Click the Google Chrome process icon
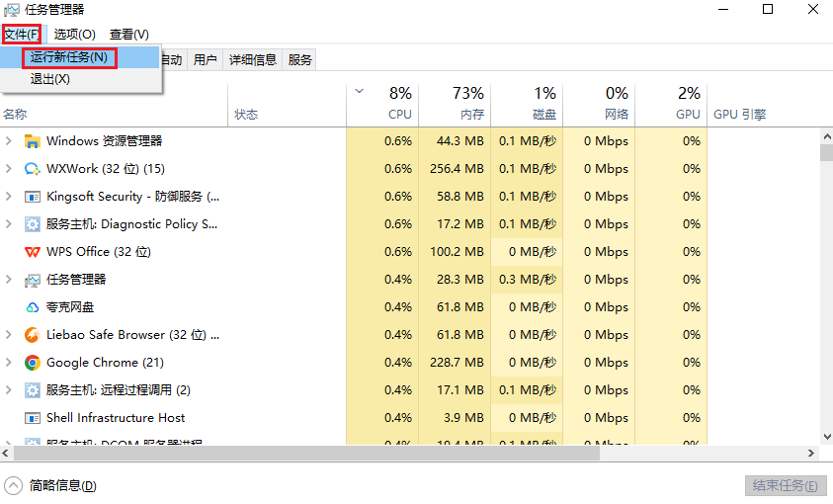The height and width of the screenshot is (504, 833). pyautogui.click(x=32, y=363)
